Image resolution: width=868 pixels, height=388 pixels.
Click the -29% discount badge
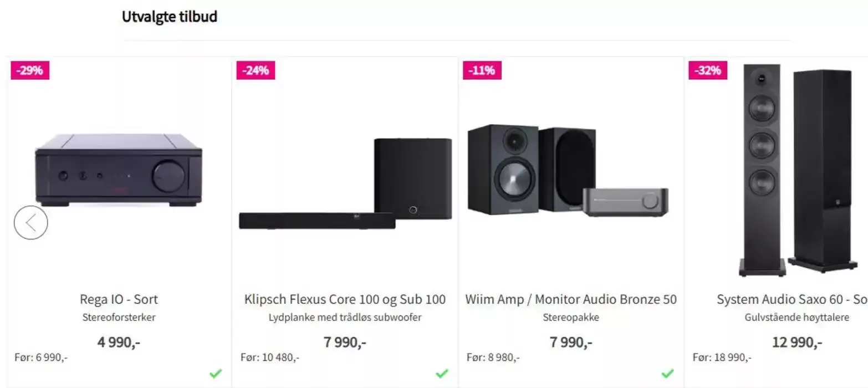click(x=30, y=71)
